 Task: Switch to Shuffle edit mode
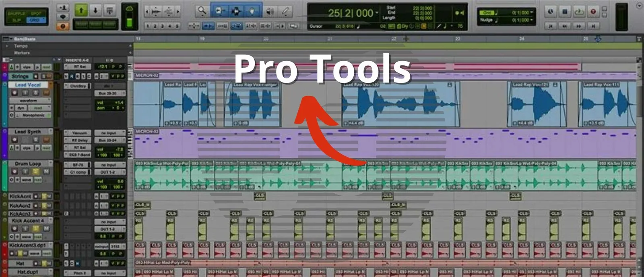coord(17,13)
